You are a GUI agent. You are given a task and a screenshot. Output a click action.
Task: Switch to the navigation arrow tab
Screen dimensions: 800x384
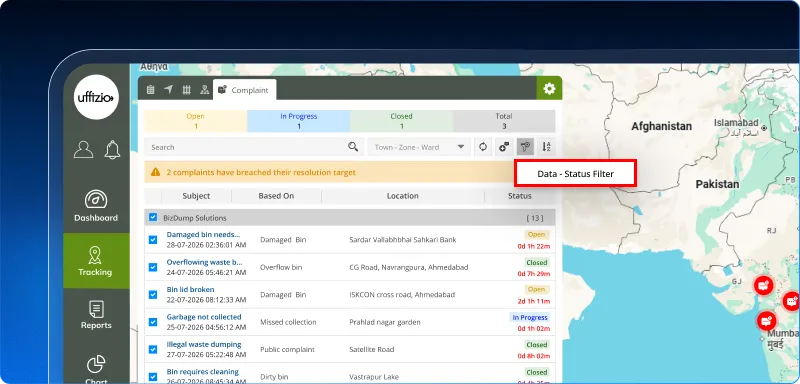coord(168,90)
